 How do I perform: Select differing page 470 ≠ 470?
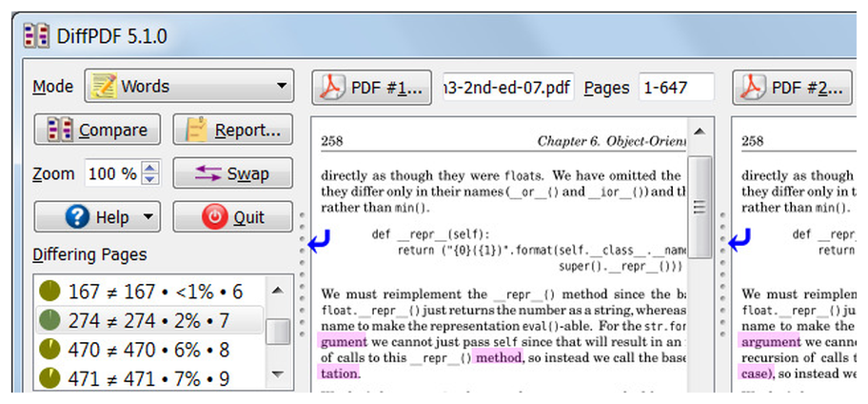[149, 350]
